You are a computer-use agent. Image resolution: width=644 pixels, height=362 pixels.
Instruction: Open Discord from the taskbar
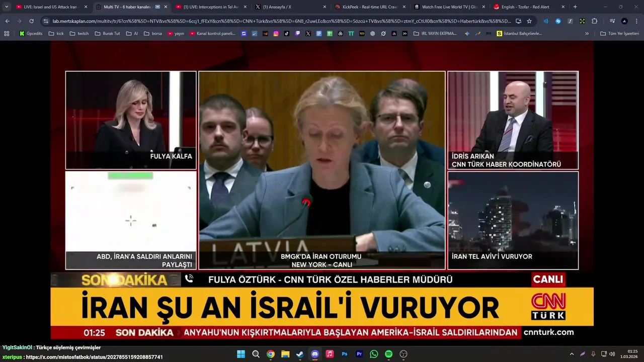(x=315, y=354)
